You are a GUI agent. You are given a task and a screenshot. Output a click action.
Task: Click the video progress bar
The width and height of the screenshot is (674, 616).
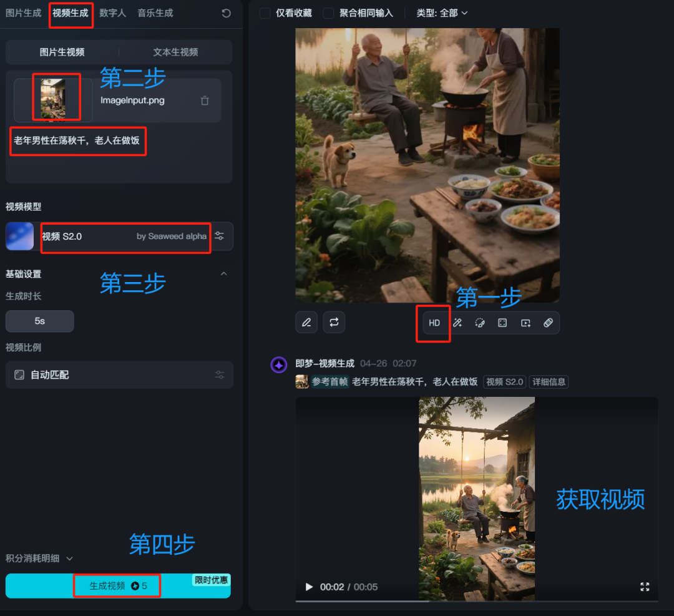477,601
